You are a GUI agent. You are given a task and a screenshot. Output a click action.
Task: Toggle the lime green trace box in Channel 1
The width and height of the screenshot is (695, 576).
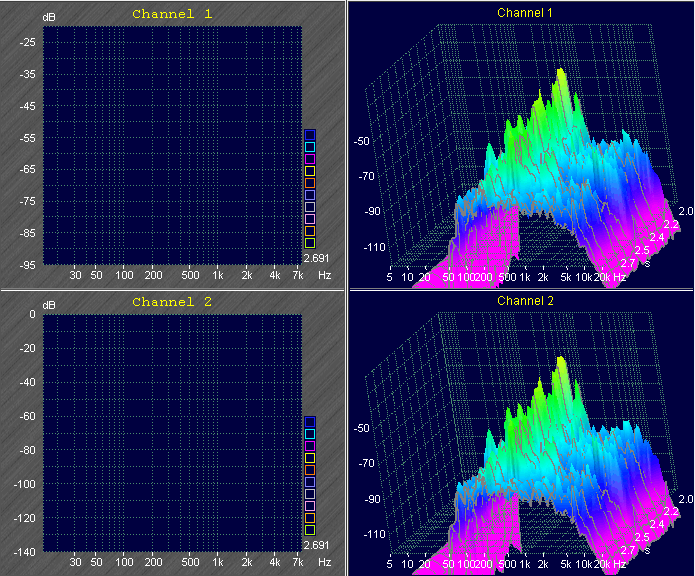pos(310,243)
